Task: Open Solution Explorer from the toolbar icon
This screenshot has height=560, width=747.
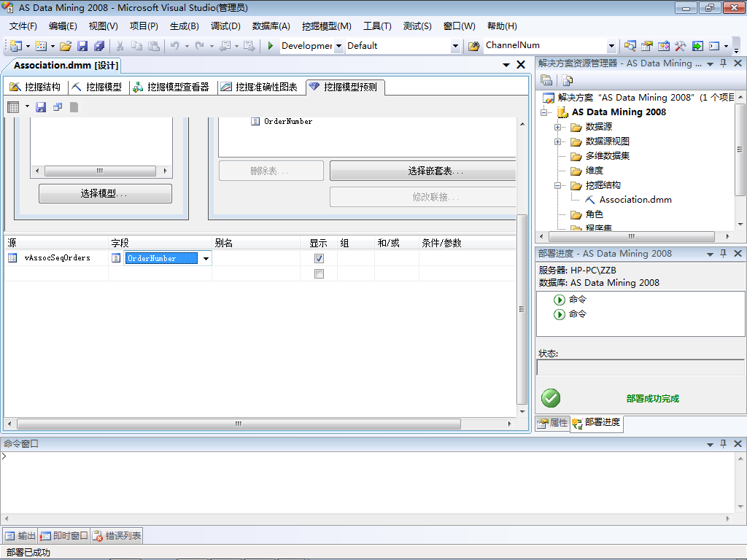Action: click(630, 46)
